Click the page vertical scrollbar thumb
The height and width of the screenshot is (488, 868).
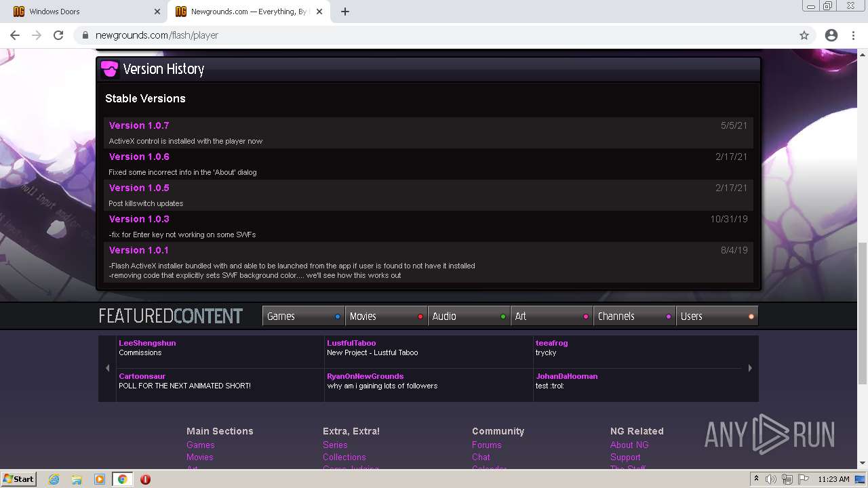[863, 313]
